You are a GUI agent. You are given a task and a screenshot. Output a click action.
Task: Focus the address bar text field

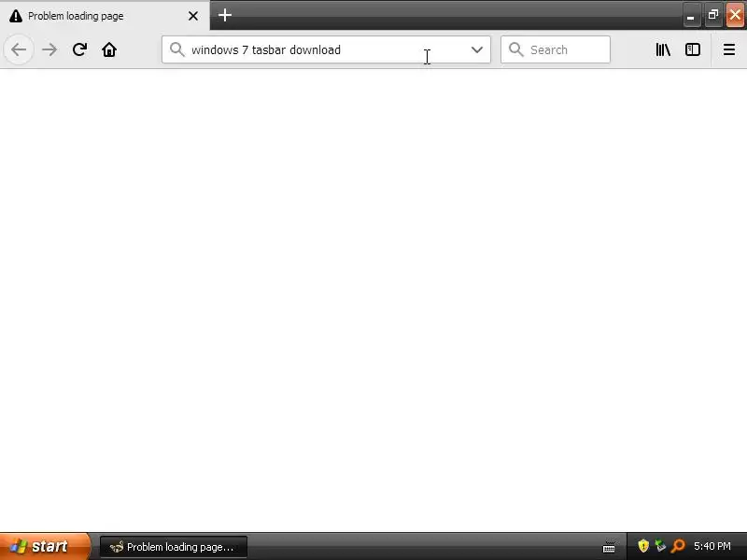click(326, 49)
